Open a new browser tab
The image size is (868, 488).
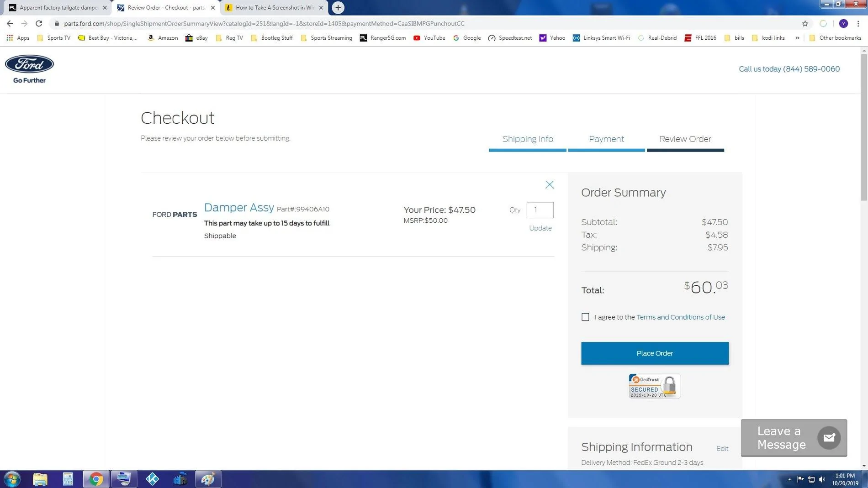click(338, 8)
